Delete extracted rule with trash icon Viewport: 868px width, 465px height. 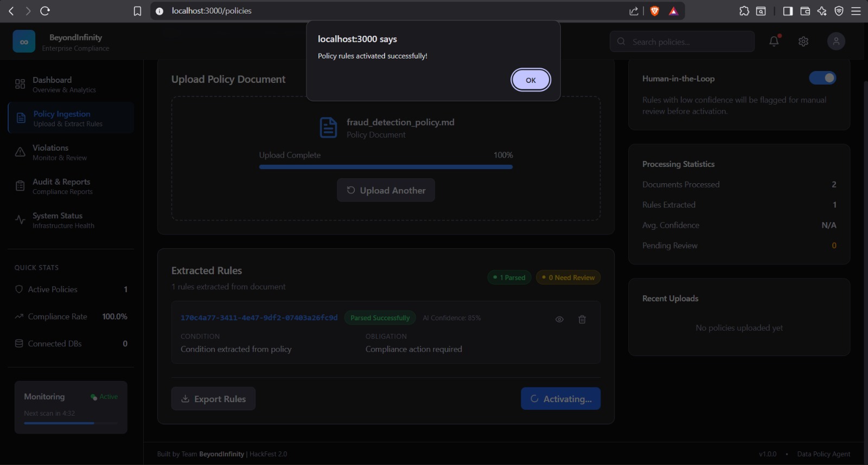582,319
